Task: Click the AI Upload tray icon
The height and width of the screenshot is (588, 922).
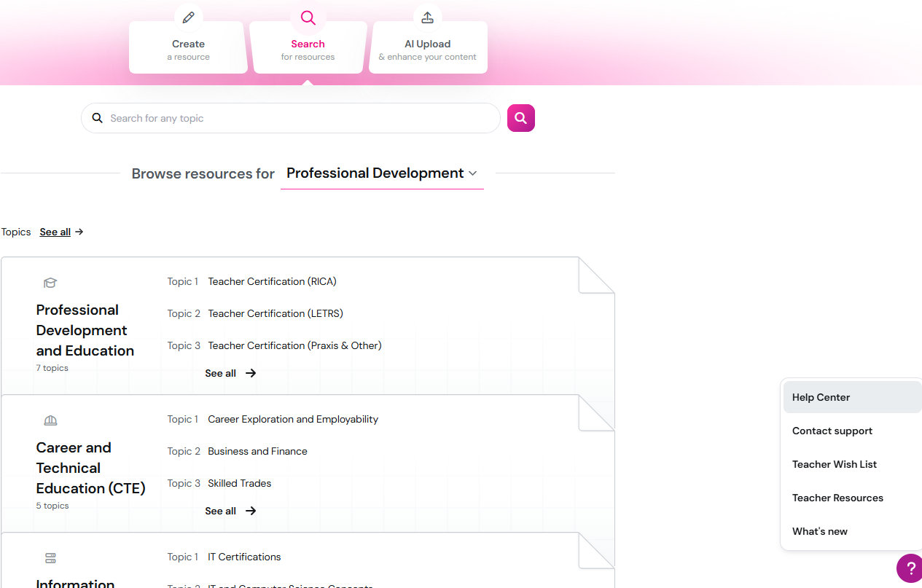Action: pyautogui.click(x=428, y=17)
